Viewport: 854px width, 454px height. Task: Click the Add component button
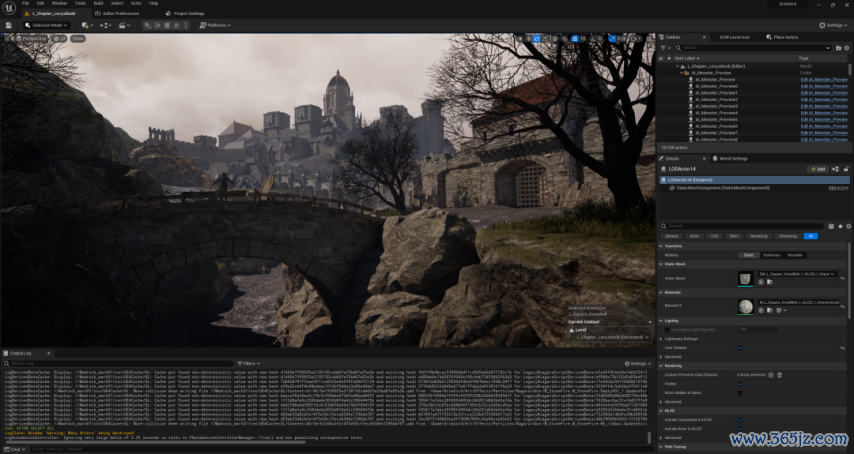[x=819, y=169]
